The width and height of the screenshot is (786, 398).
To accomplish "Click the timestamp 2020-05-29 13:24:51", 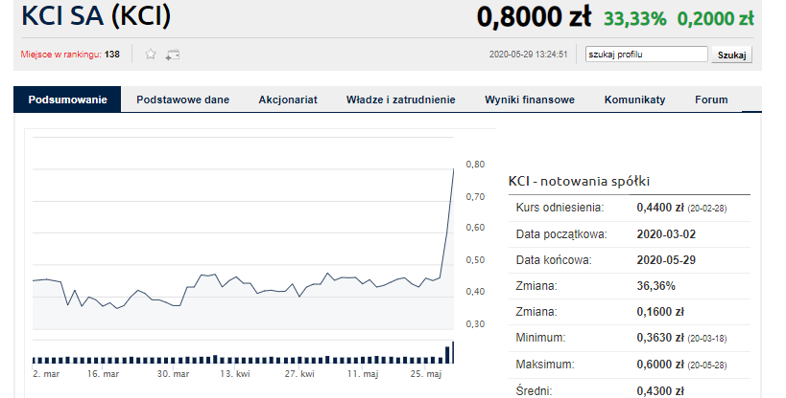I will coord(528,54).
